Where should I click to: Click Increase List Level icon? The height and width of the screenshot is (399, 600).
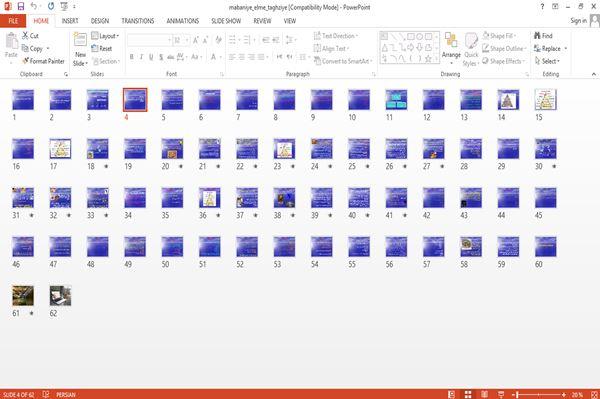(276, 40)
